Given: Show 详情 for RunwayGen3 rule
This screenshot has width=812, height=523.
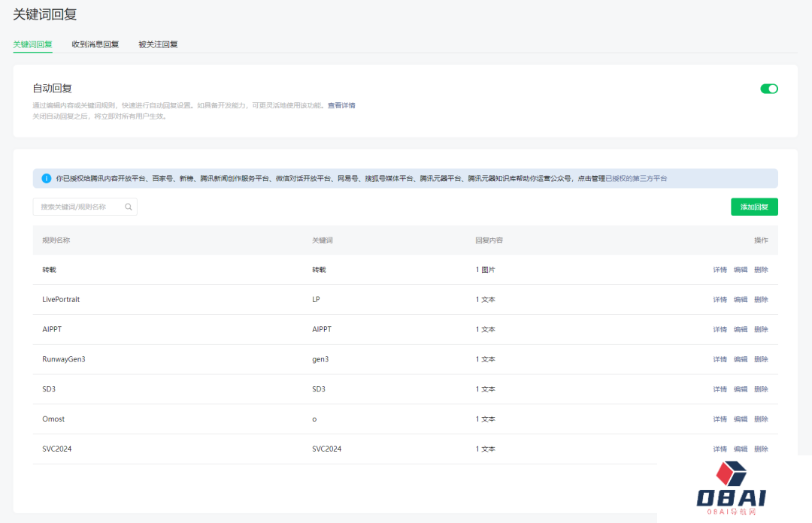Looking at the screenshot, I should 720,360.
